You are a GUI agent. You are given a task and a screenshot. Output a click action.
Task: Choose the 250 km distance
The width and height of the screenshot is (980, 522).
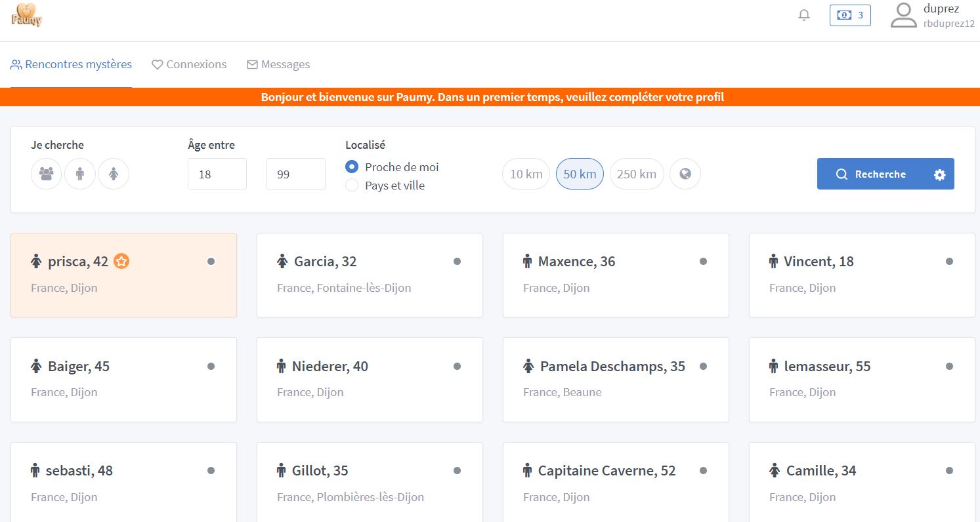(x=637, y=174)
